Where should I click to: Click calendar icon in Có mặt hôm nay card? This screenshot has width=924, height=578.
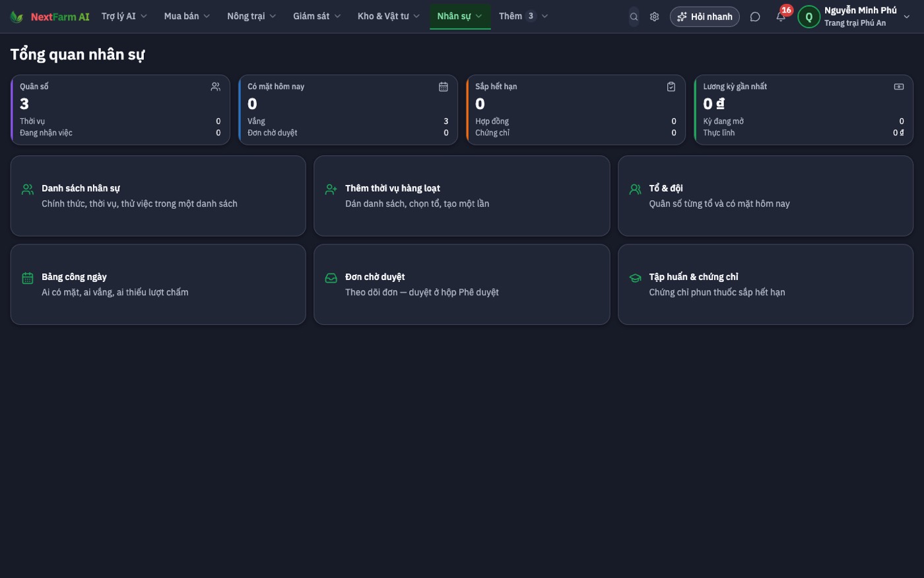(444, 87)
